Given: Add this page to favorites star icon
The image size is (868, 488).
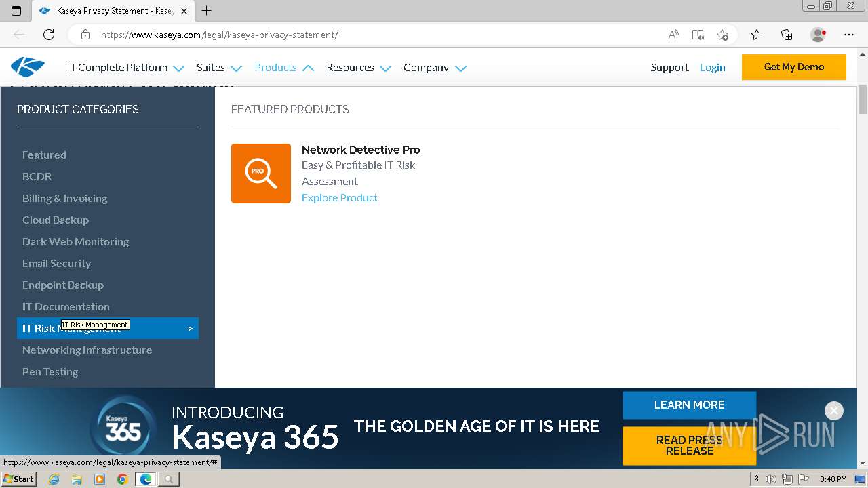Looking at the screenshot, I should click(722, 35).
